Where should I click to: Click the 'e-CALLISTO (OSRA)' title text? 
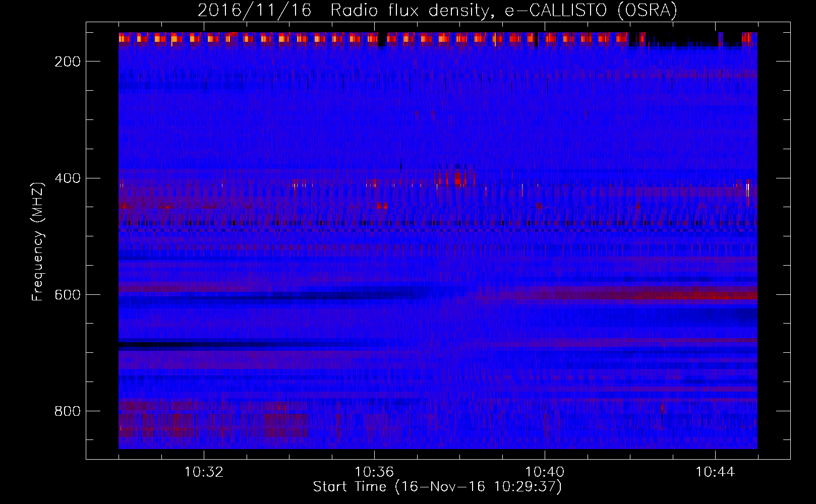coord(592,11)
